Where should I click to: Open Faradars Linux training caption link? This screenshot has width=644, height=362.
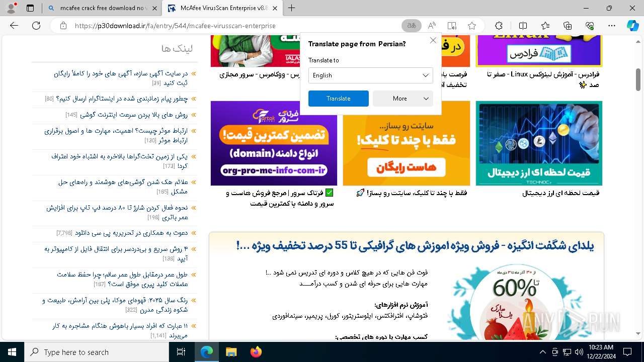pos(543,79)
